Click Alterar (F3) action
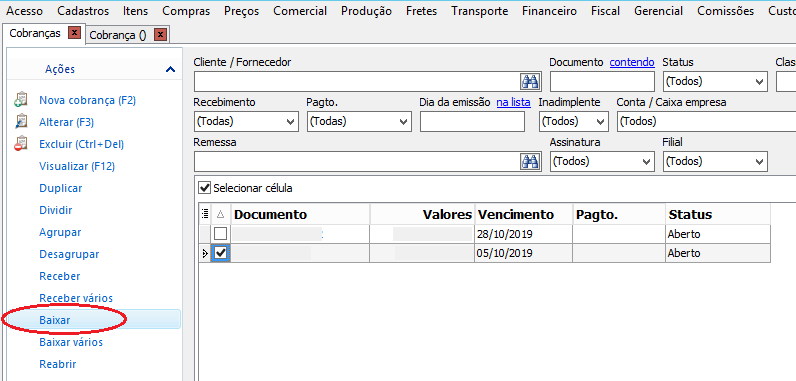 click(67, 122)
